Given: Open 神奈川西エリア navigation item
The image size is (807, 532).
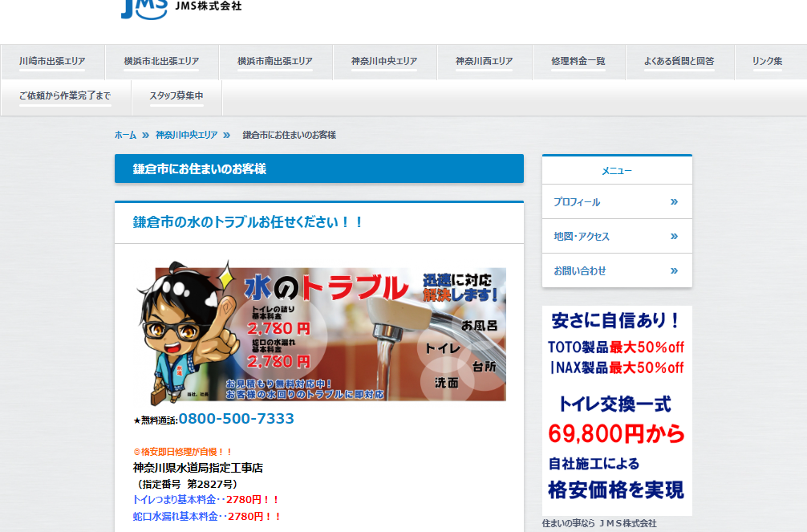Looking at the screenshot, I should point(485,61).
